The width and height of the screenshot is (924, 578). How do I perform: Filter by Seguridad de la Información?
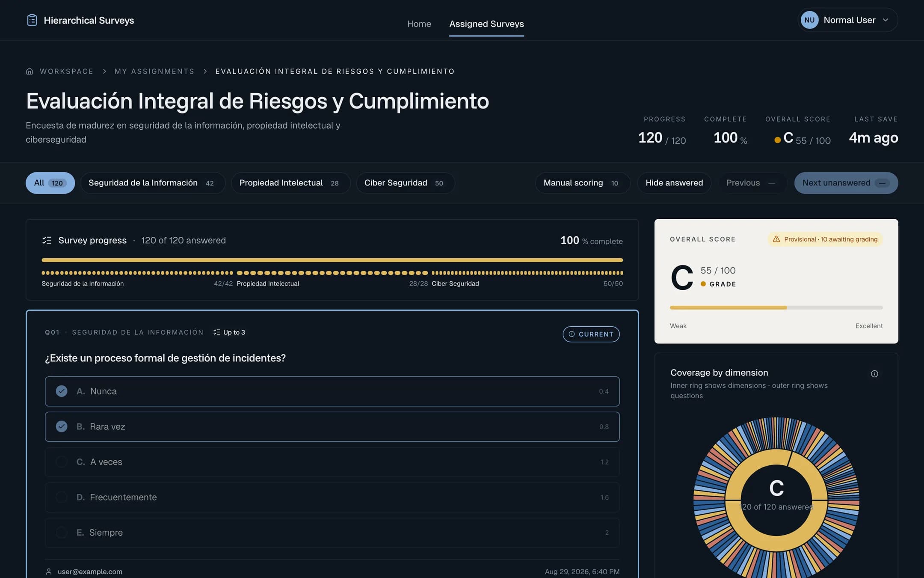[153, 183]
